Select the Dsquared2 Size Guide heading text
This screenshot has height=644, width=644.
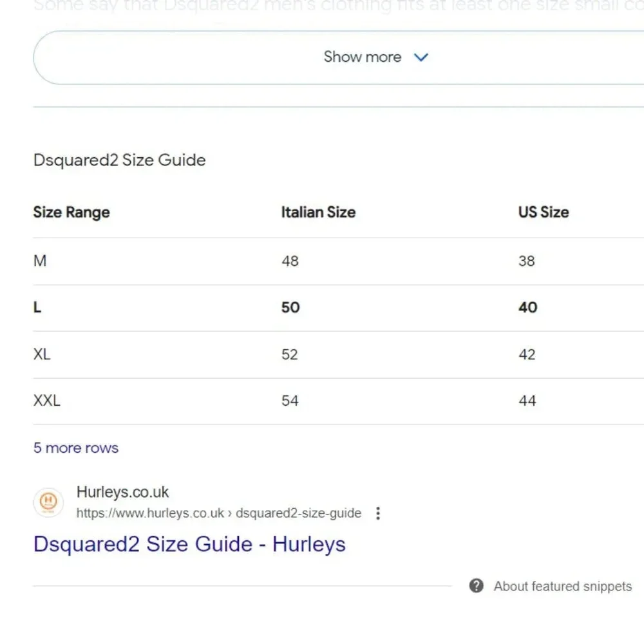pos(120,160)
